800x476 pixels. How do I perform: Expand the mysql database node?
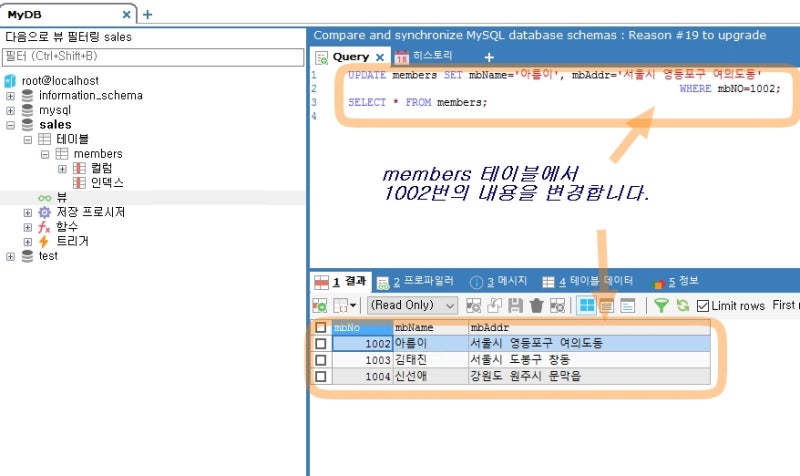pyautogui.click(x=10, y=111)
